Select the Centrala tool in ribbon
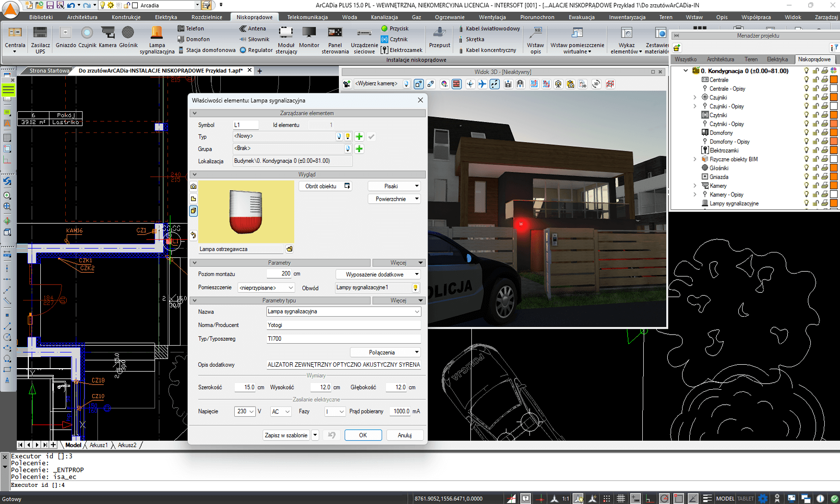This screenshot has height=504, width=840. tap(15, 39)
